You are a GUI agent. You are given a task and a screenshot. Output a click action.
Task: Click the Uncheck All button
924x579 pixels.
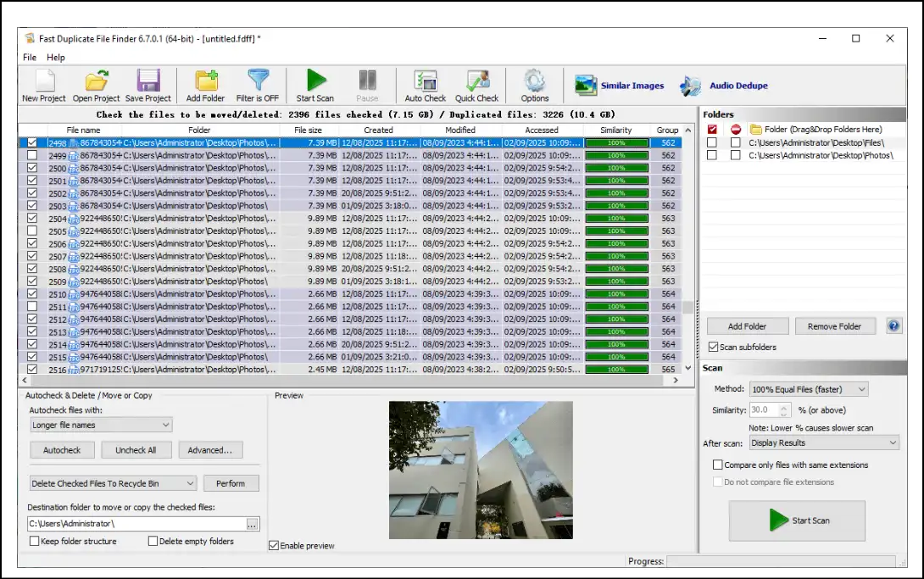click(x=136, y=449)
